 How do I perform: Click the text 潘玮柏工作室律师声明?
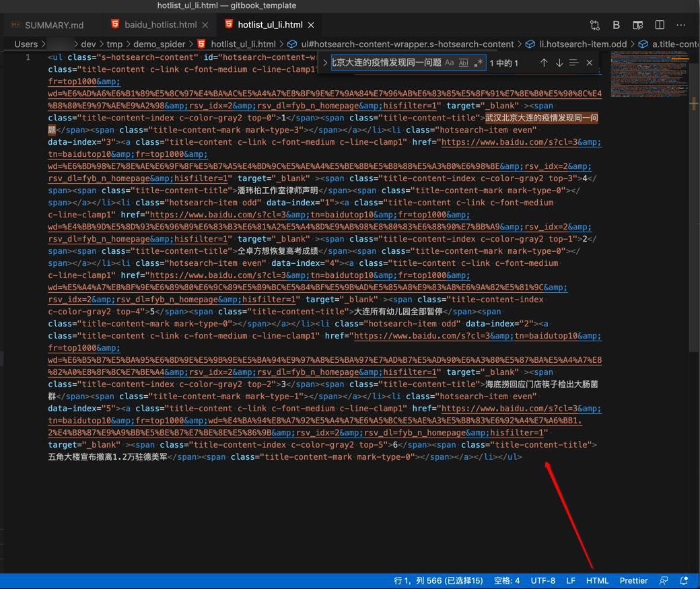(277, 190)
